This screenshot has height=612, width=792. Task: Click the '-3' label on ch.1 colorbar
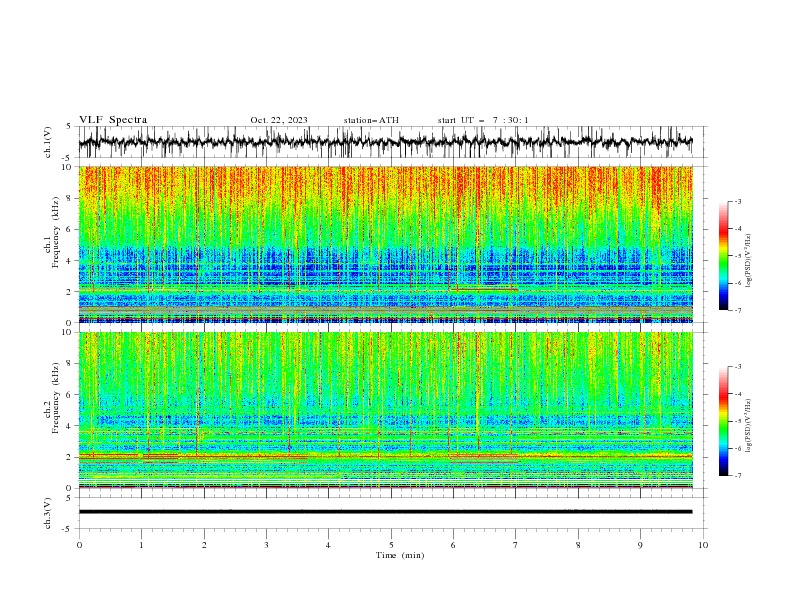[x=737, y=201]
